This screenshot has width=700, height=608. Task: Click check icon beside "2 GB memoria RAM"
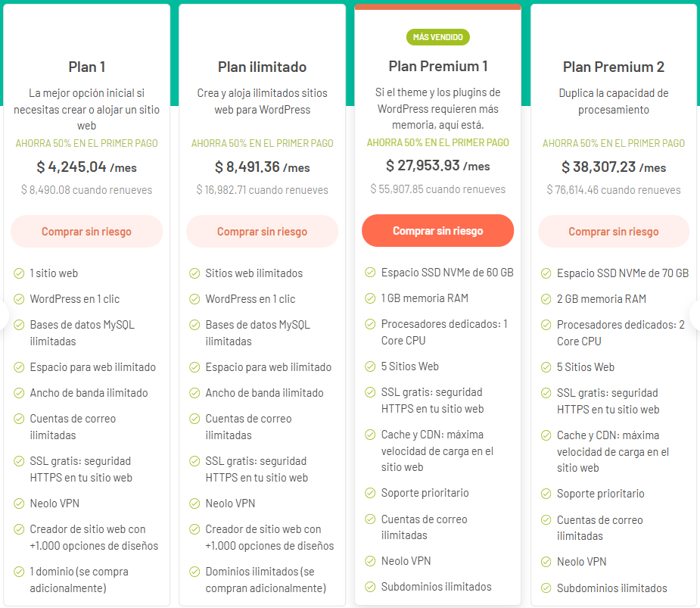(x=546, y=299)
